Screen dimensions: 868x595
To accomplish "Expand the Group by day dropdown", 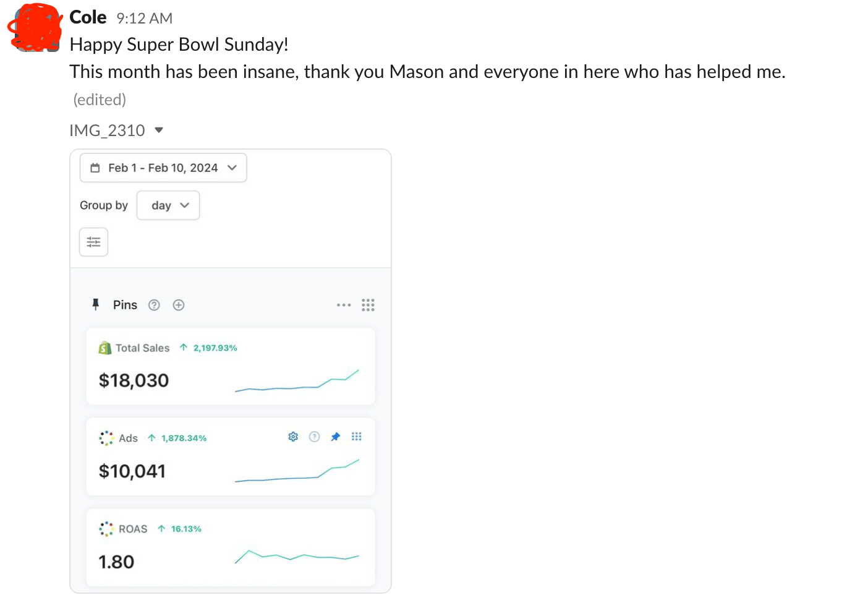I will [168, 205].
